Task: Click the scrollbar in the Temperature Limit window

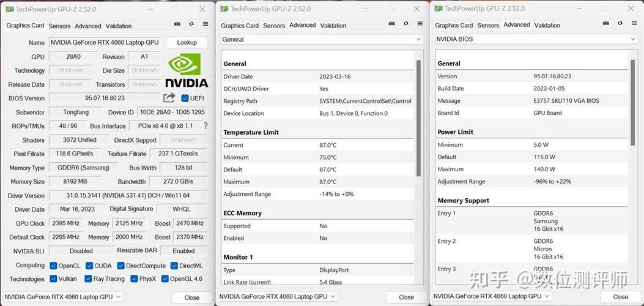Action: (418, 116)
